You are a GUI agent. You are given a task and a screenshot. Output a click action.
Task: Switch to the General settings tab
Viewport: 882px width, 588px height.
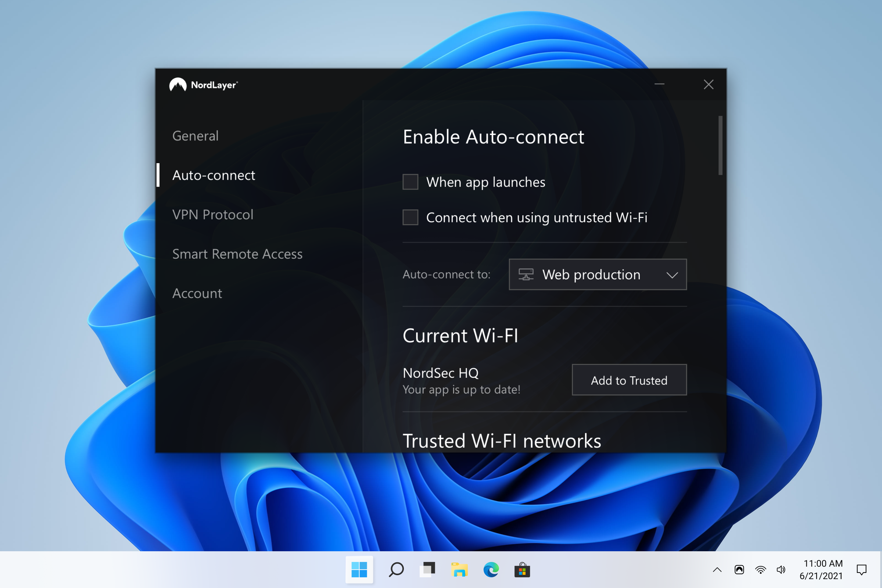[x=196, y=136]
